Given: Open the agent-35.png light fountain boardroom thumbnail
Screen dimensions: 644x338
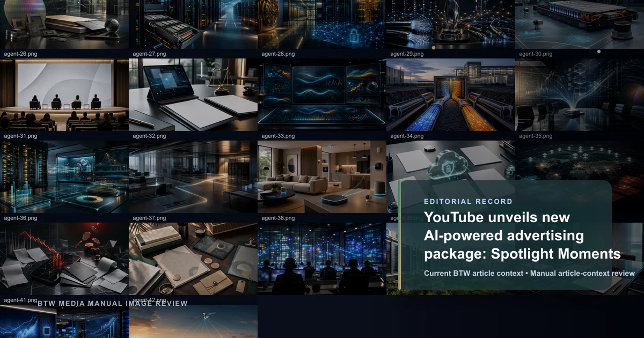Looking at the screenshot, I should [580, 94].
